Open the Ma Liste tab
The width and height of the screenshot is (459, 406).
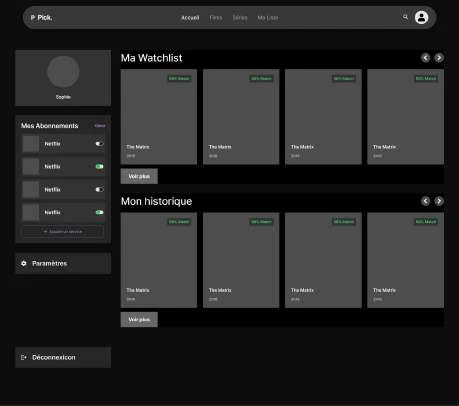pos(268,18)
